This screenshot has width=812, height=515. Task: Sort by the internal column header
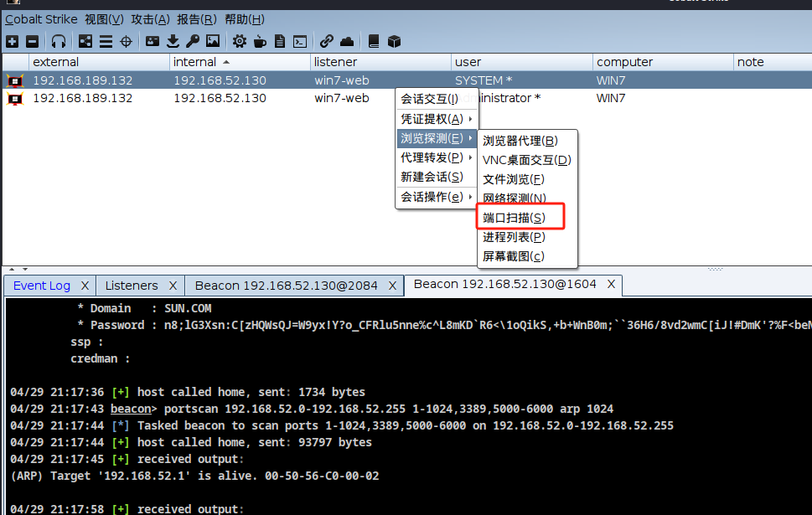240,62
